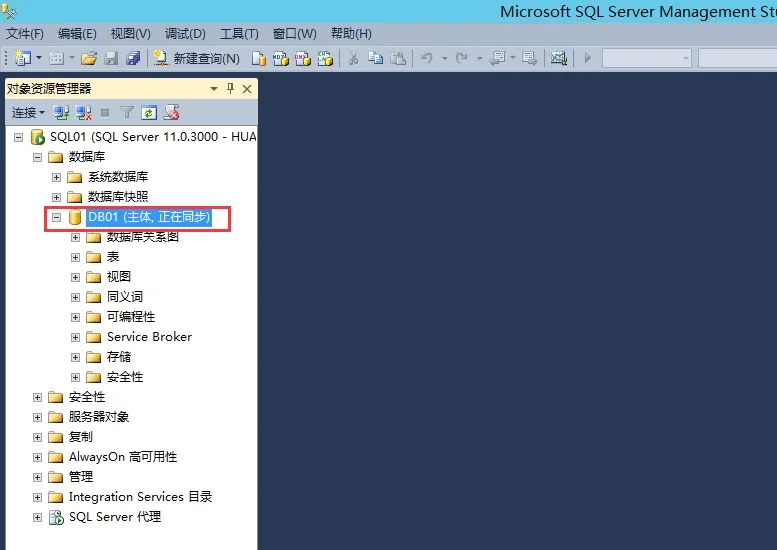Open the 调试(D) menu

tap(185, 34)
